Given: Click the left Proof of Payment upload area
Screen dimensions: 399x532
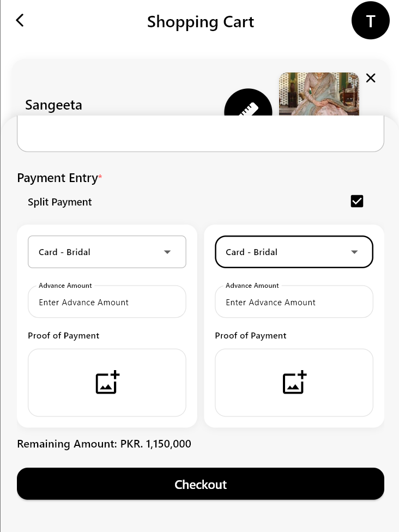Looking at the screenshot, I should point(107,382).
